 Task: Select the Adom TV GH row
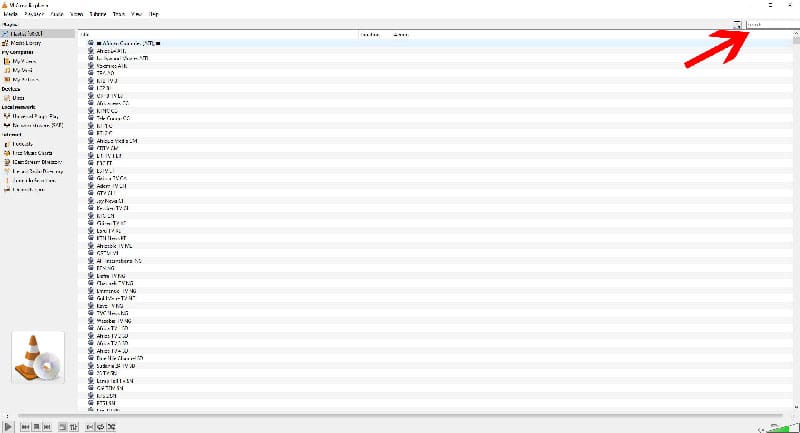point(435,186)
